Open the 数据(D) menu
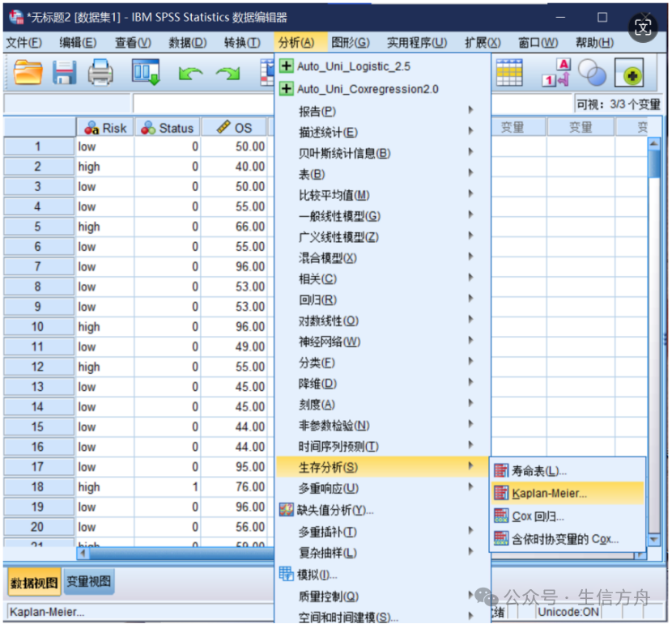Image resolution: width=672 pixels, height=624 pixels. point(187,42)
